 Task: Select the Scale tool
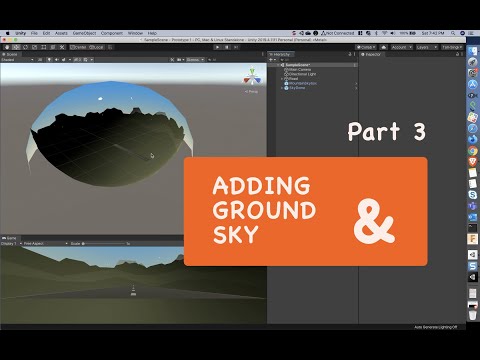coord(34,47)
